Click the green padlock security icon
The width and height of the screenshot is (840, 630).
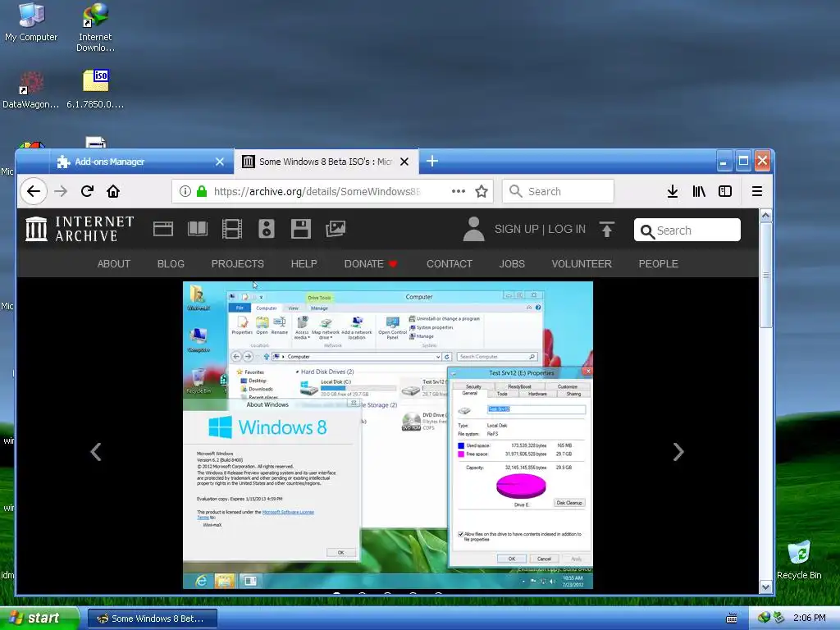pyautogui.click(x=202, y=191)
